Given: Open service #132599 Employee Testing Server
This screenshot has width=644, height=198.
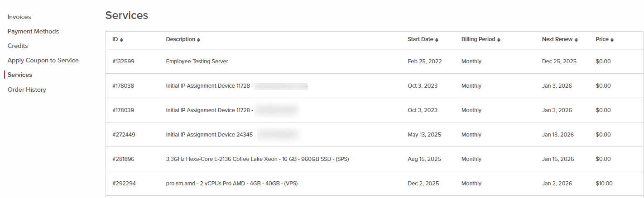Looking at the screenshot, I should 197,61.
